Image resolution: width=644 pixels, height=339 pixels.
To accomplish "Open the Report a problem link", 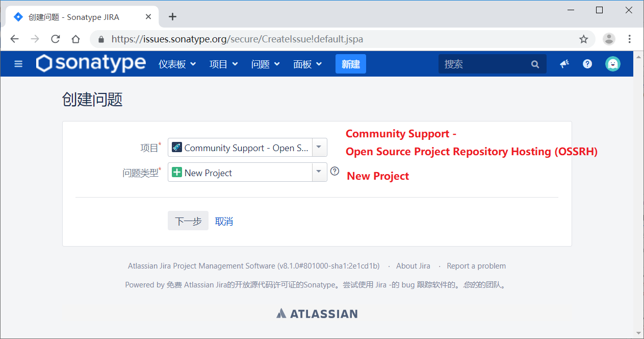I will pos(476,266).
